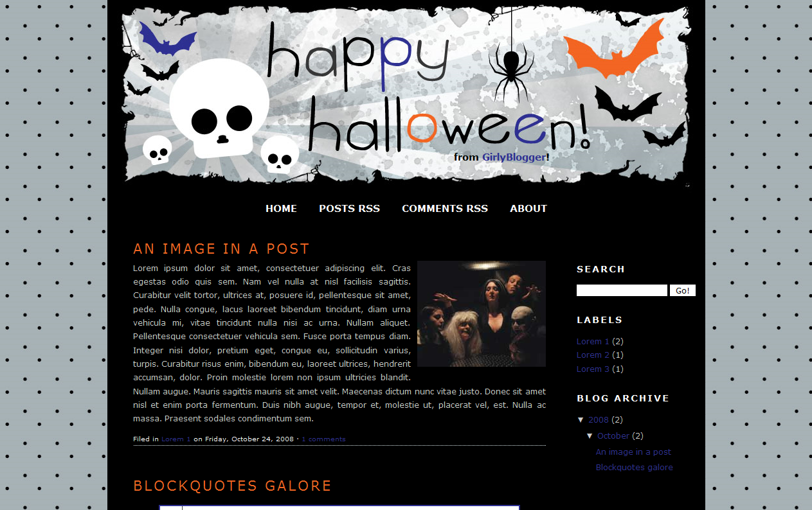Open the Blockquotes galore archive entry
The height and width of the screenshot is (510, 812).
click(634, 468)
